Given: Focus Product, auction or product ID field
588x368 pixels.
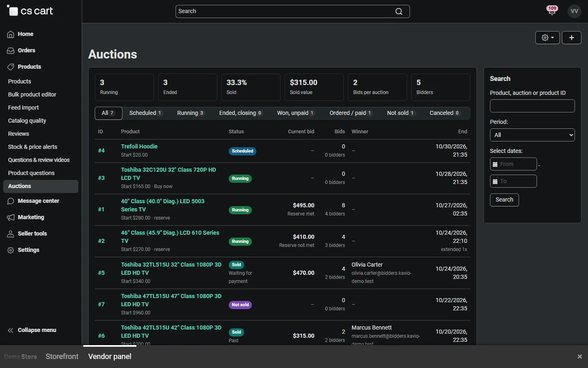Looking at the screenshot, I should coord(532,106).
